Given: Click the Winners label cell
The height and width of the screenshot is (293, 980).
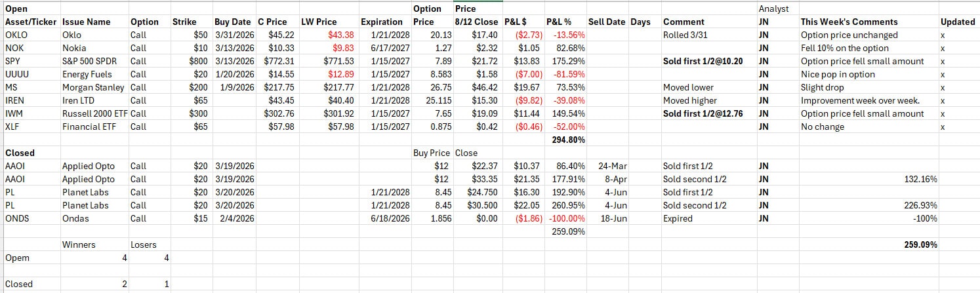Looking at the screenshot, I should point(79,244).
